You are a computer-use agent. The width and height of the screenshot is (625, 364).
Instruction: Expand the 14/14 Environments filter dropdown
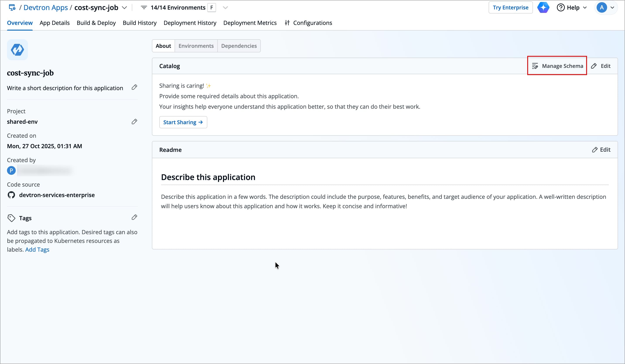225,8
